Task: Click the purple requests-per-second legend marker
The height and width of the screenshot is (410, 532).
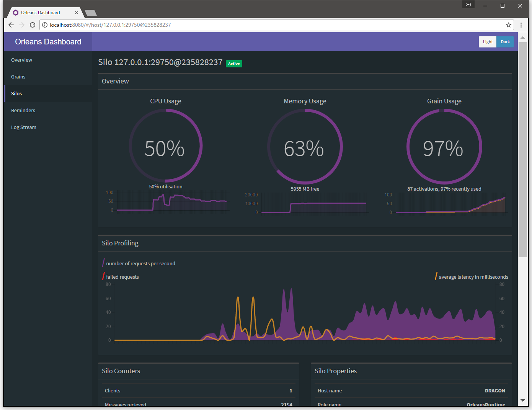Action: tap(103, 263)
